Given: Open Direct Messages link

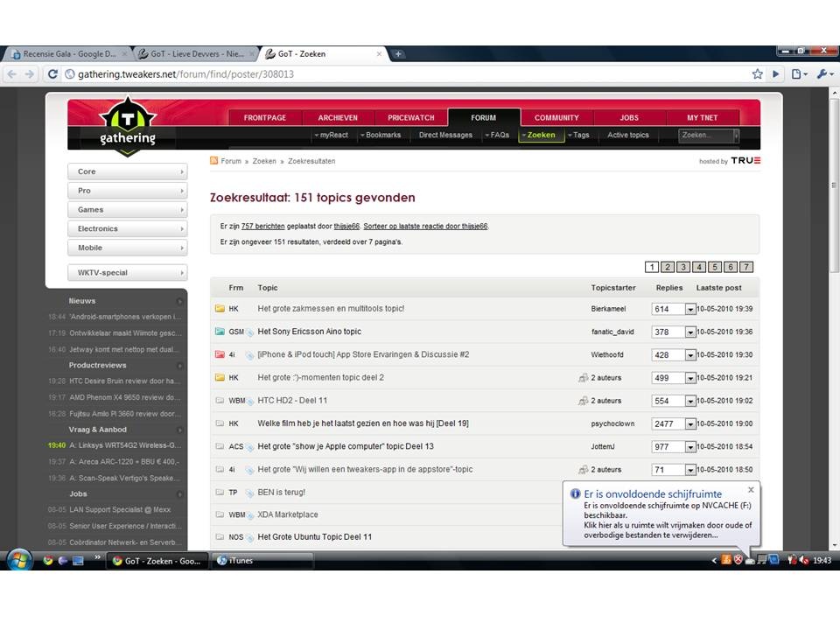Looking at the screenshot, I should pyautogui.click(x=445, y=135).
